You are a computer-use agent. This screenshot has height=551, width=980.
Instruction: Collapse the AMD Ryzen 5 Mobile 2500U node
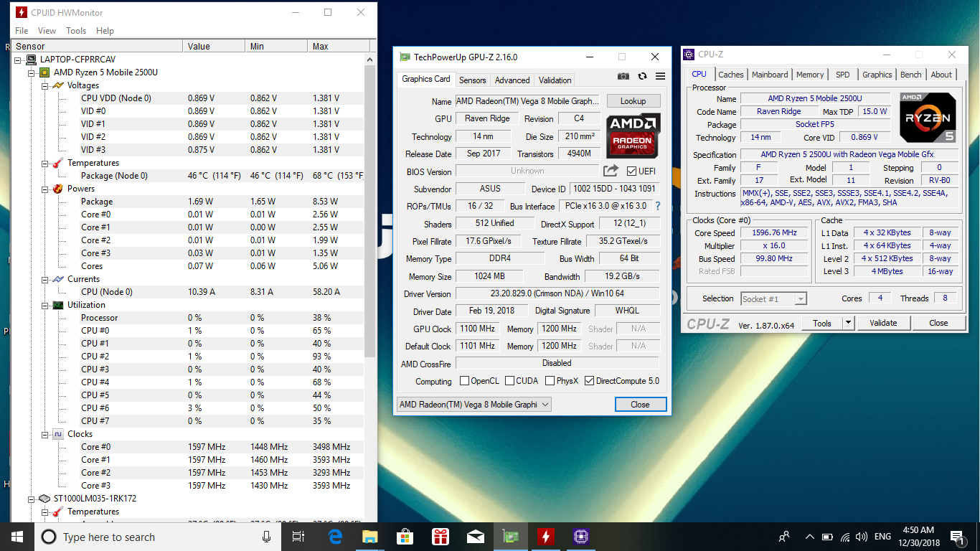(31, 72)
